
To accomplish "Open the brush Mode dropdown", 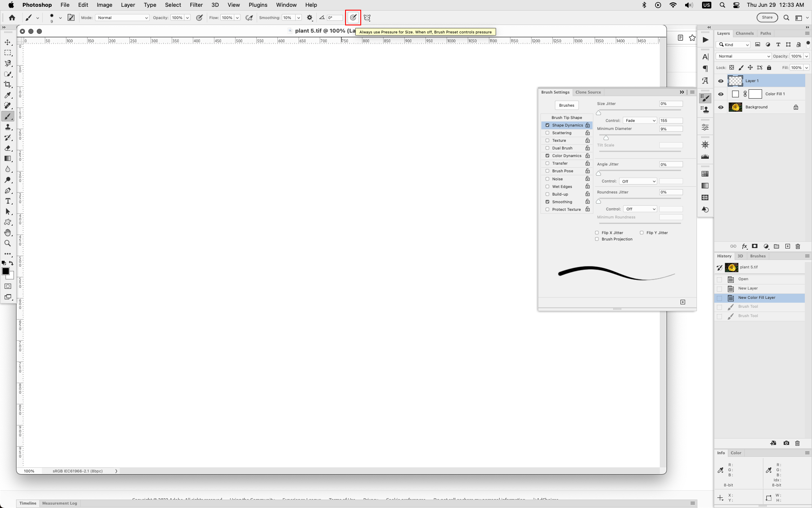I will coord(122,17).
